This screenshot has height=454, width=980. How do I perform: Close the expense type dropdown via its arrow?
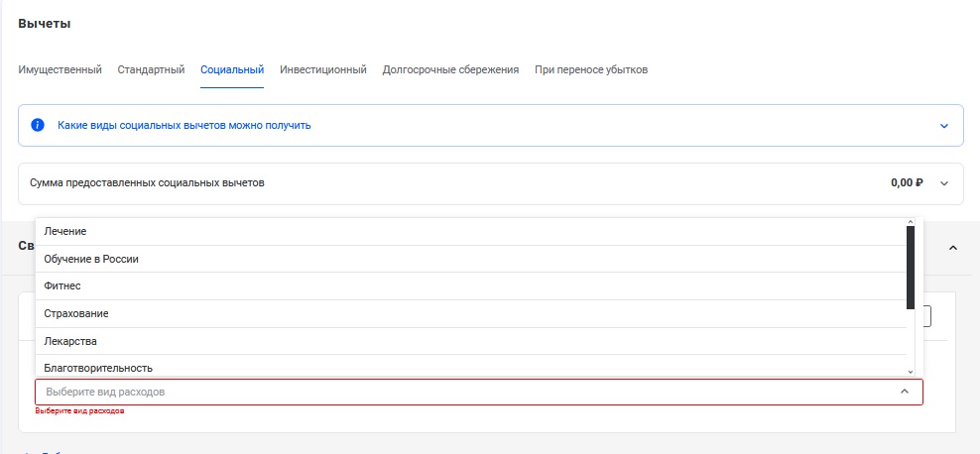coord(904,393)
